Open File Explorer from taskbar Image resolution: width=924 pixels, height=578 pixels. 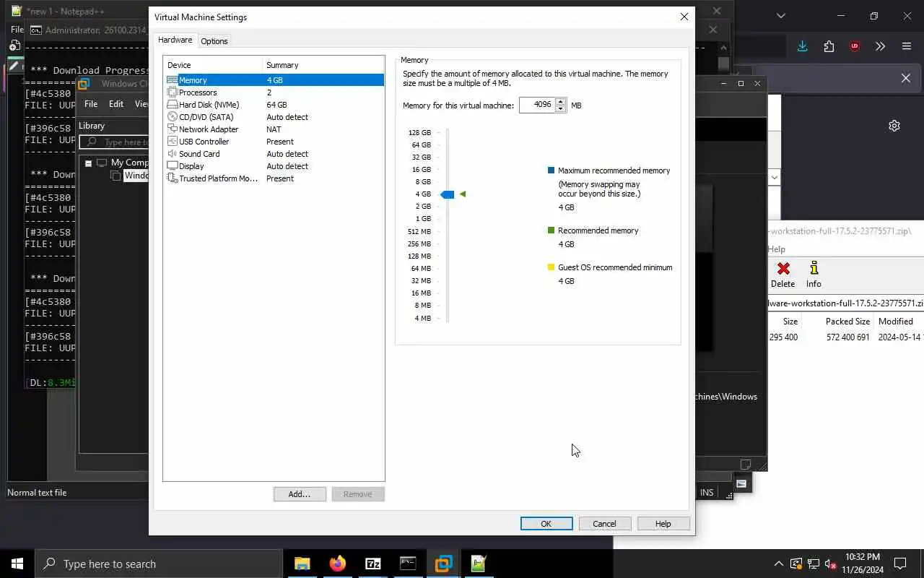[302, 564]
